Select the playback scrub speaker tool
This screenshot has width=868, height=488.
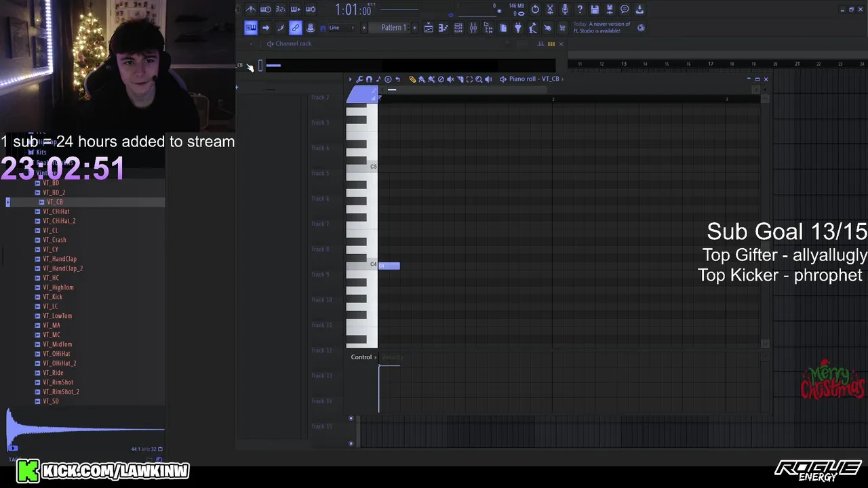click(x=488, y=79)
